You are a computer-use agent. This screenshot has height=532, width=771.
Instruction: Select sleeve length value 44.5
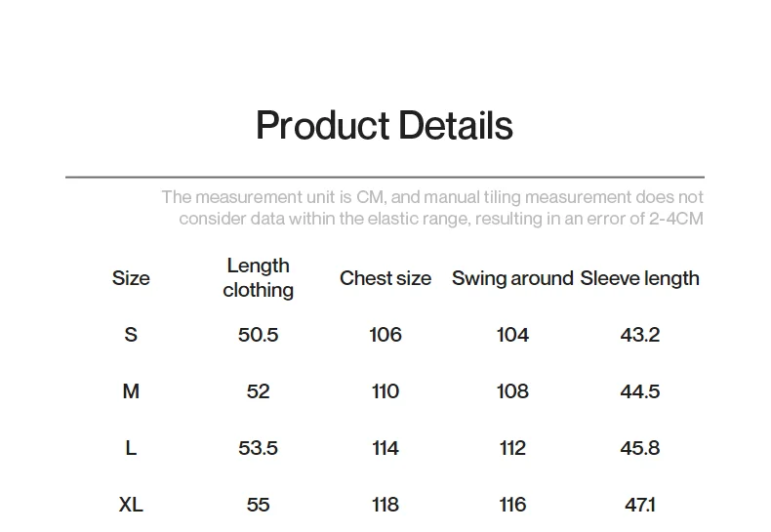click(x=639, y=391)
